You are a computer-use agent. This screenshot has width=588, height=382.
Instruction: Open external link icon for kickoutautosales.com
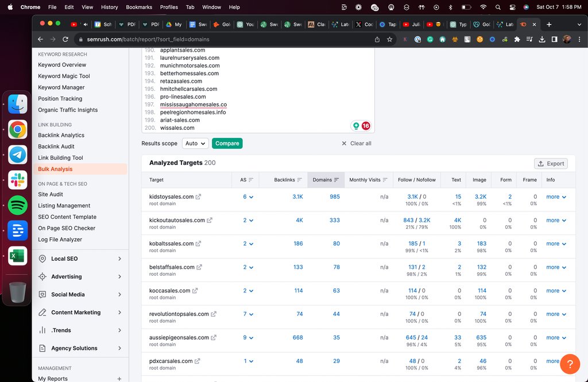(210, 220)
